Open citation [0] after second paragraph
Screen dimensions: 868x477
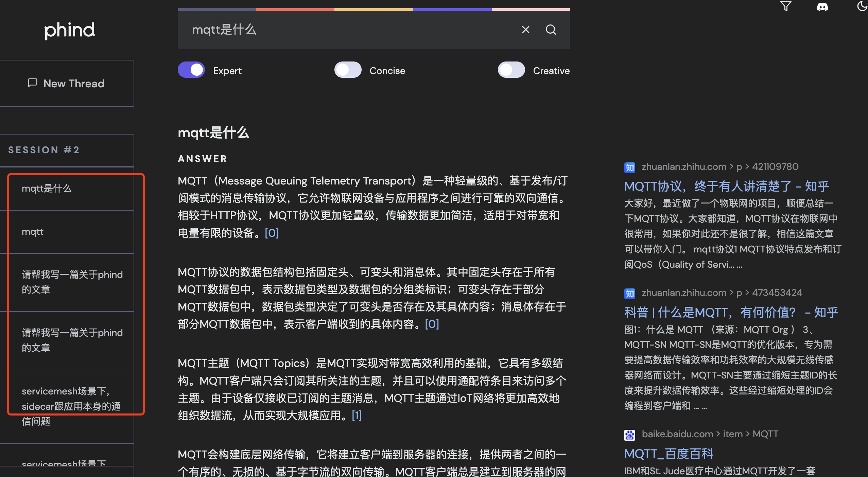(432, 324)
